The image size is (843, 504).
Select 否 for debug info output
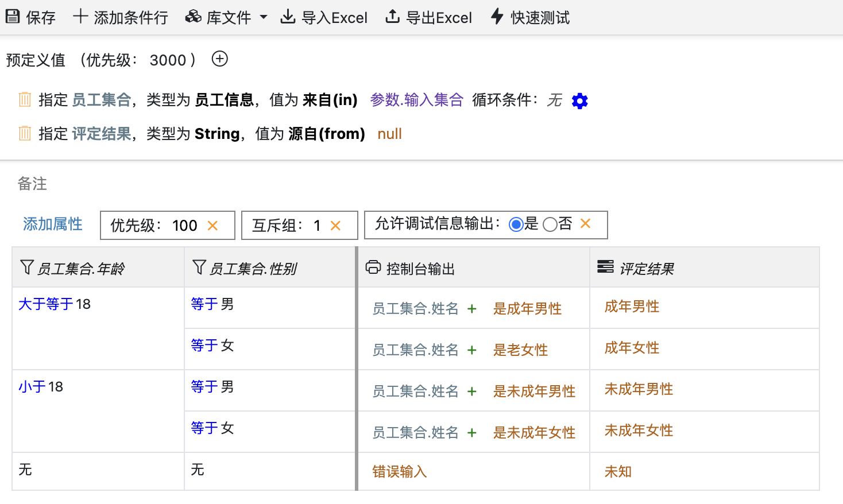(x=550, y=224)
